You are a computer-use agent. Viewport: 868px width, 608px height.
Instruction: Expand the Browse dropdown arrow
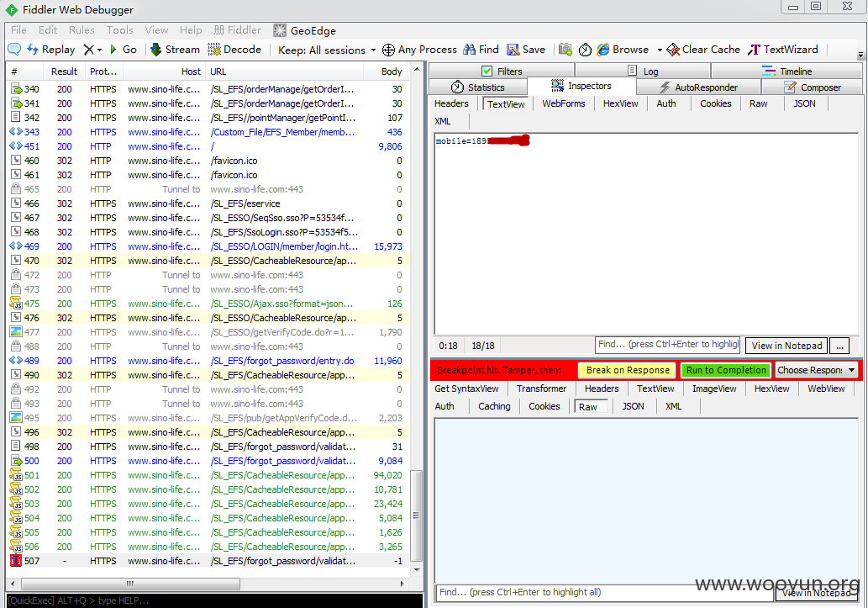click(x=660, y=50)
